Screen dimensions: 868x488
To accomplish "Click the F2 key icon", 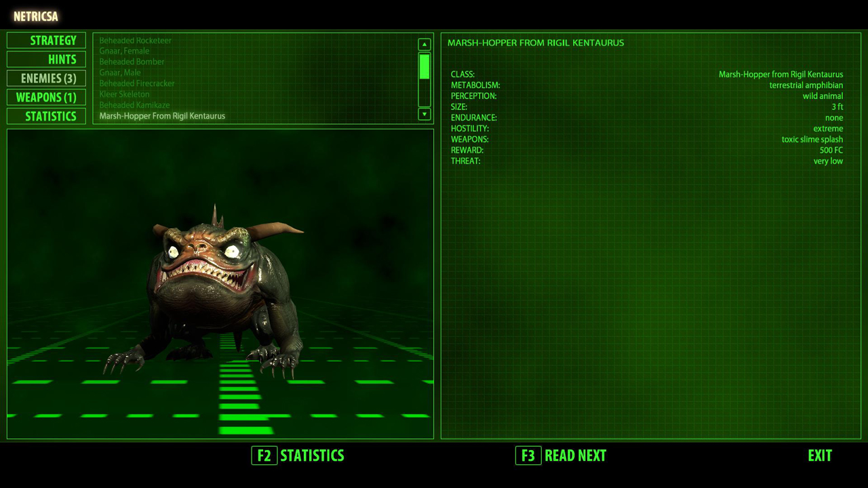I will [x=264, y=455].
